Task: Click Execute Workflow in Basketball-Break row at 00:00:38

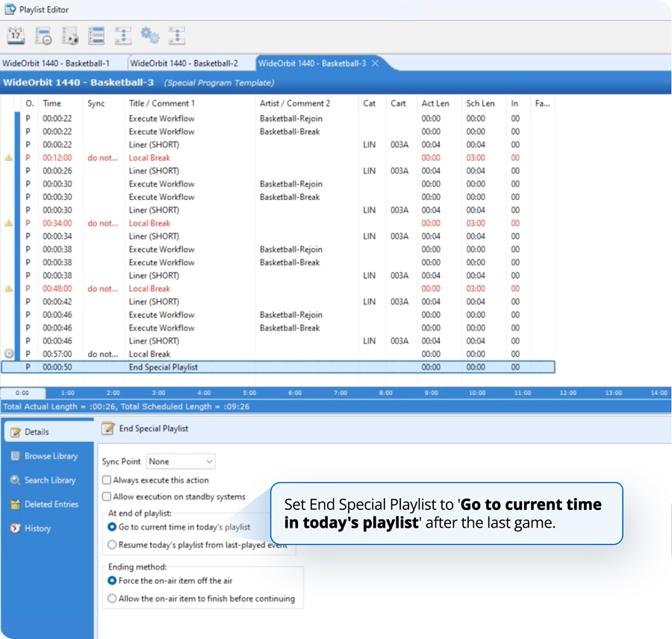Action: click(x=161, y=263)
